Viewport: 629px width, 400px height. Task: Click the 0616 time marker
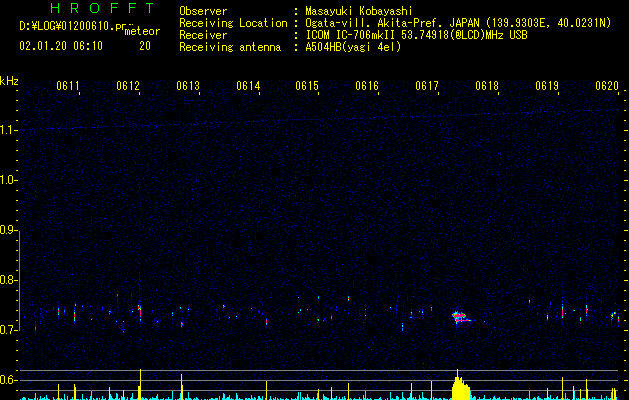(x=367, y=86)
